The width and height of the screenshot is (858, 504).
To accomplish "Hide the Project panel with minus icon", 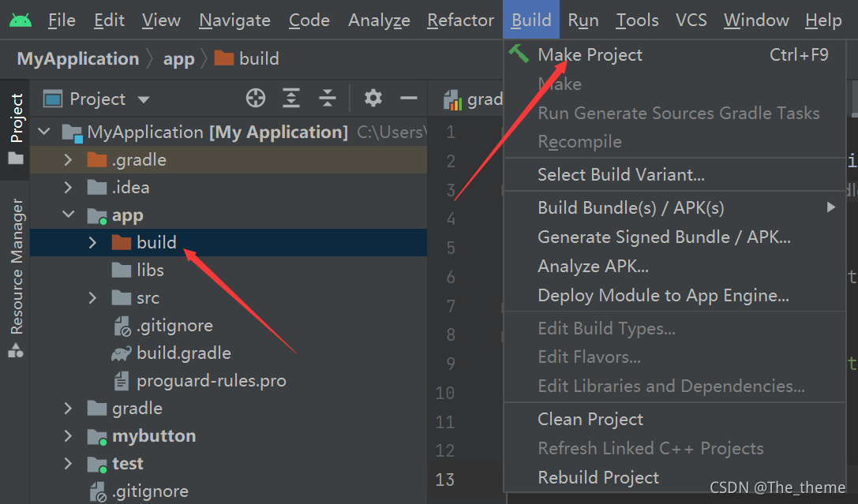I will coord(409,99).
